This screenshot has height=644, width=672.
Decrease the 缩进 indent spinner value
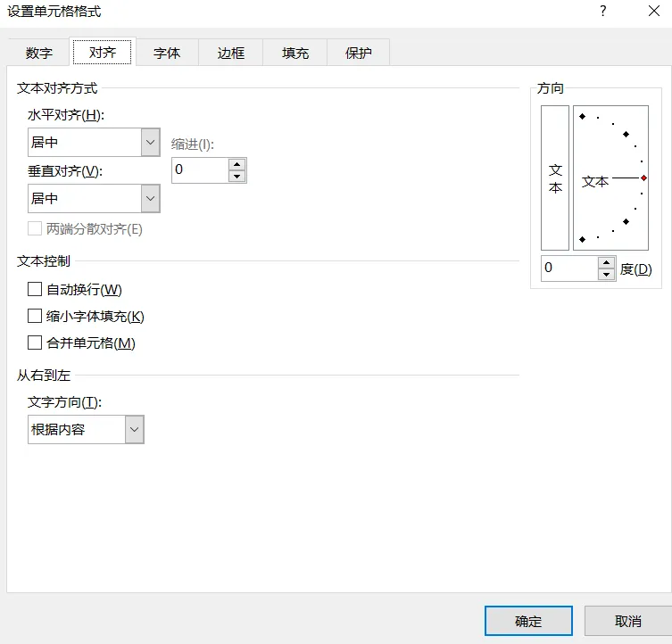(x=236, y=177)
